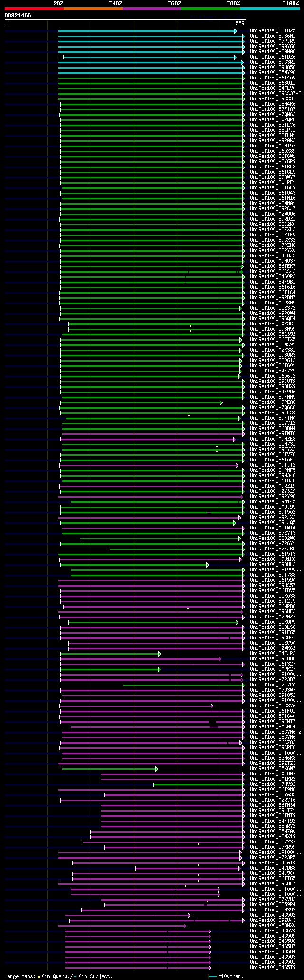
Task: Click the UniRef100_Q8H4K6 label
Action: pos(273,104)
